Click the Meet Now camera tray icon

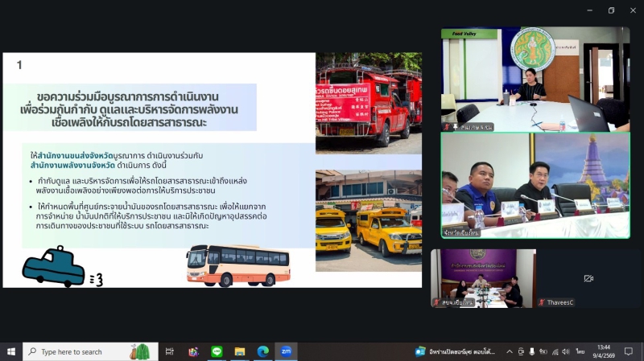tap(520, 351)
